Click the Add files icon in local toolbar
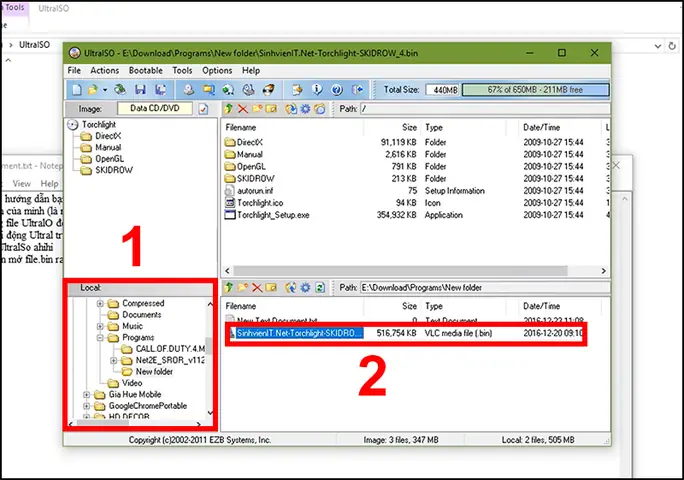This screenshot has height=480, width=684. pos(291,288)
